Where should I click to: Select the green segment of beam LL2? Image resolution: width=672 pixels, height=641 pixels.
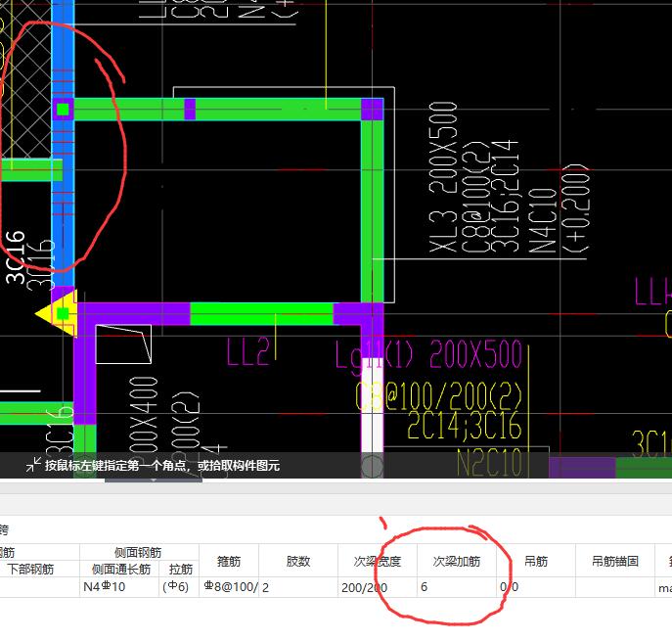tap(261, 314)
